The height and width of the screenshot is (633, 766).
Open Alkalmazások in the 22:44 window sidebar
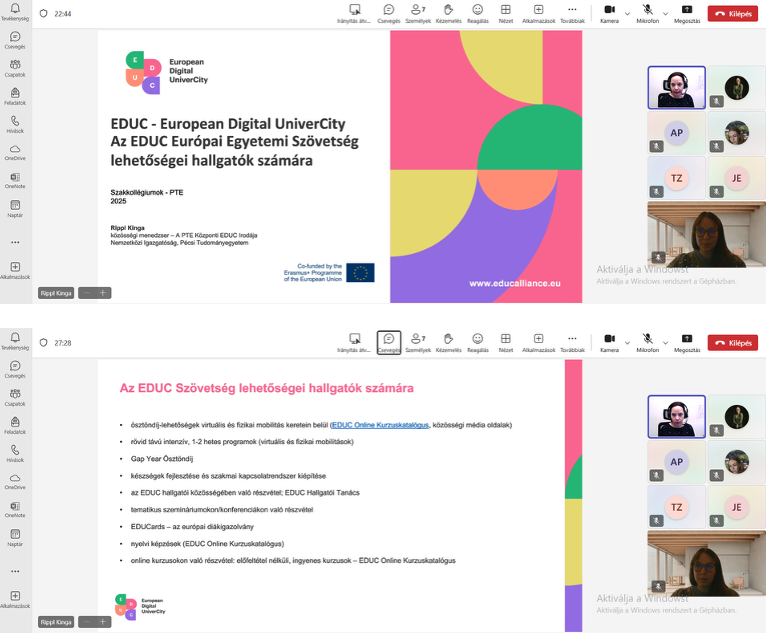point(15,270)
